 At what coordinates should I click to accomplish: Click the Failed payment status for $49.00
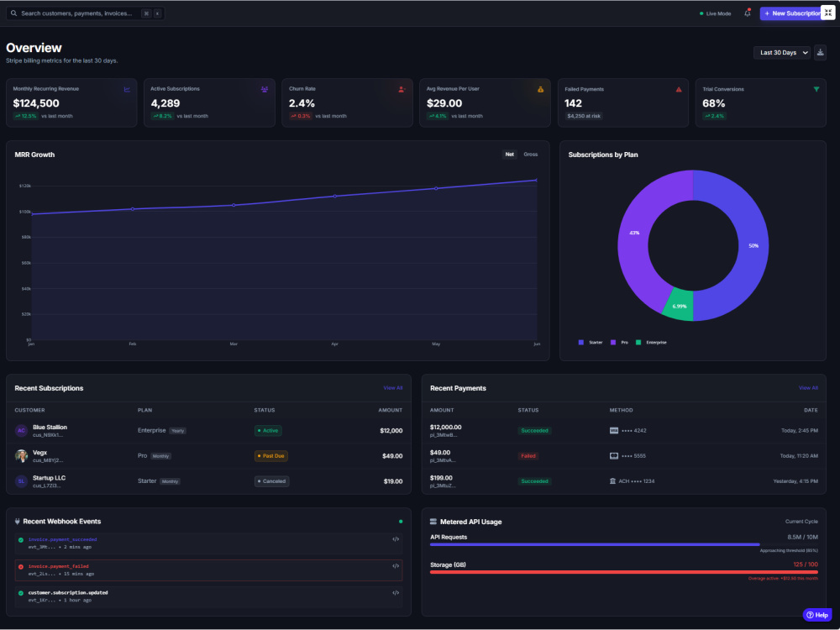coord(528,456)
